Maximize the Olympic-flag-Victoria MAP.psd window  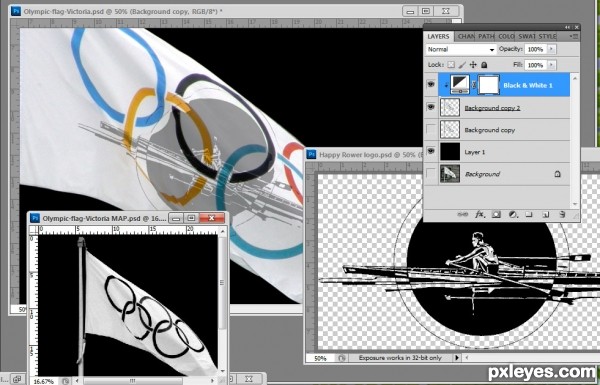click(x=191, y=218)
